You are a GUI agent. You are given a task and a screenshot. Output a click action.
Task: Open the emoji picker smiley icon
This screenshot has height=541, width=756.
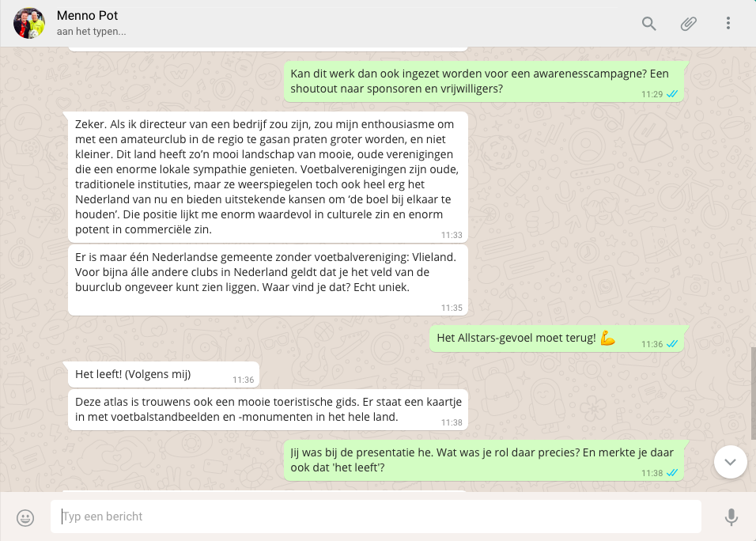25,518
